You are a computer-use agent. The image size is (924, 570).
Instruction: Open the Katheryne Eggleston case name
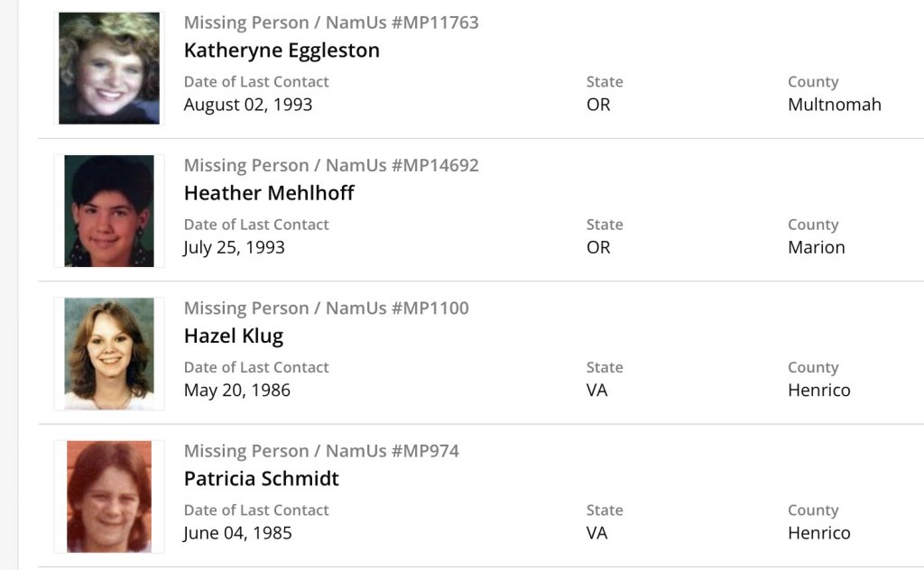click(x=282, y=51)
